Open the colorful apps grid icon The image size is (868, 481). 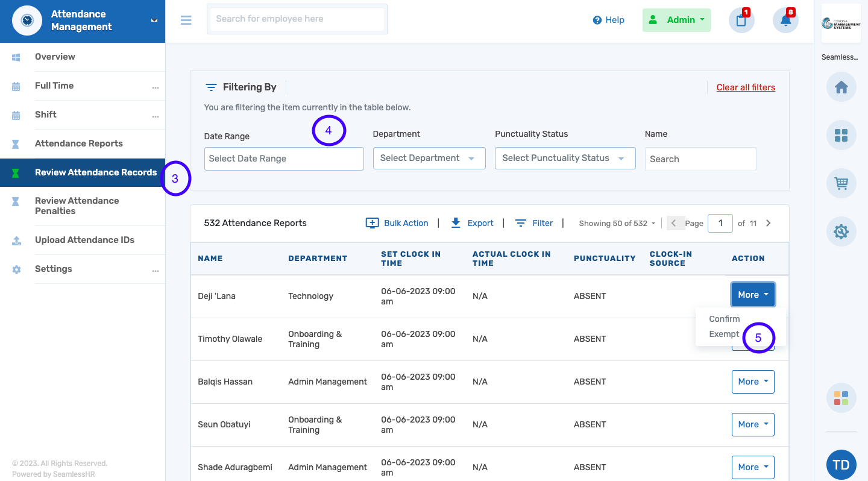[x=841, y=398]
